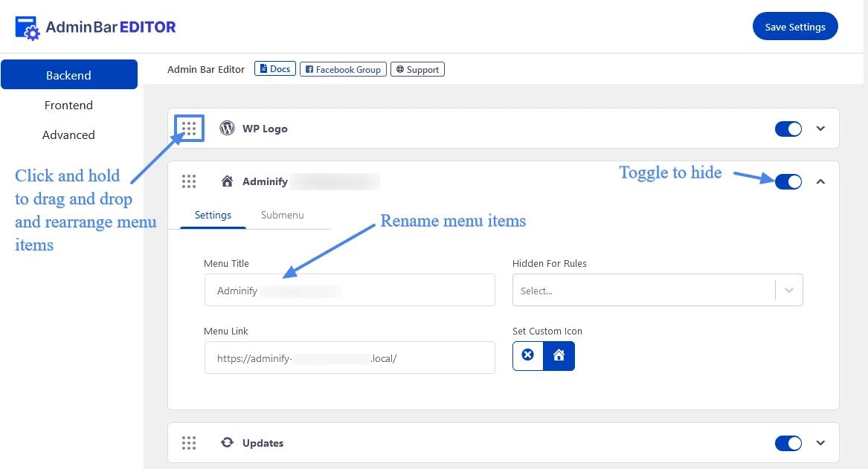Screen dimensions: 868x469
Task: Disable the Updates menu item toggle
Action: click(788, 442)
